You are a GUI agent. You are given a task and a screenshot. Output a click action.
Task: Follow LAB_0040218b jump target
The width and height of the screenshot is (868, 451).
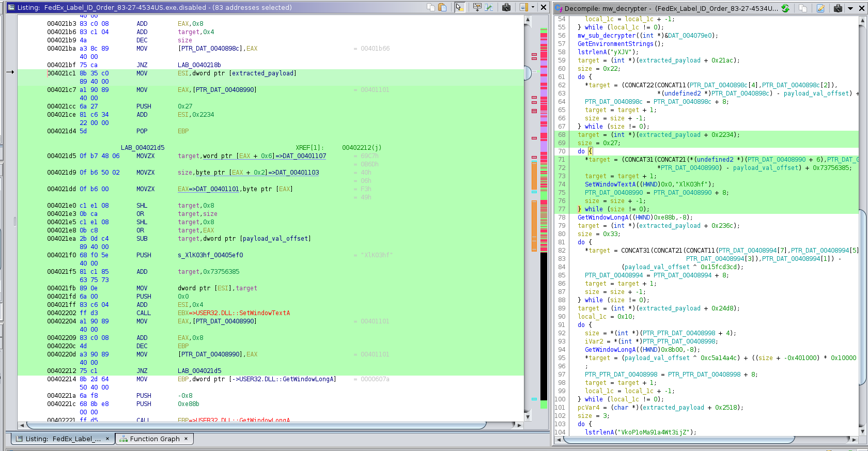tap(199, 65)
